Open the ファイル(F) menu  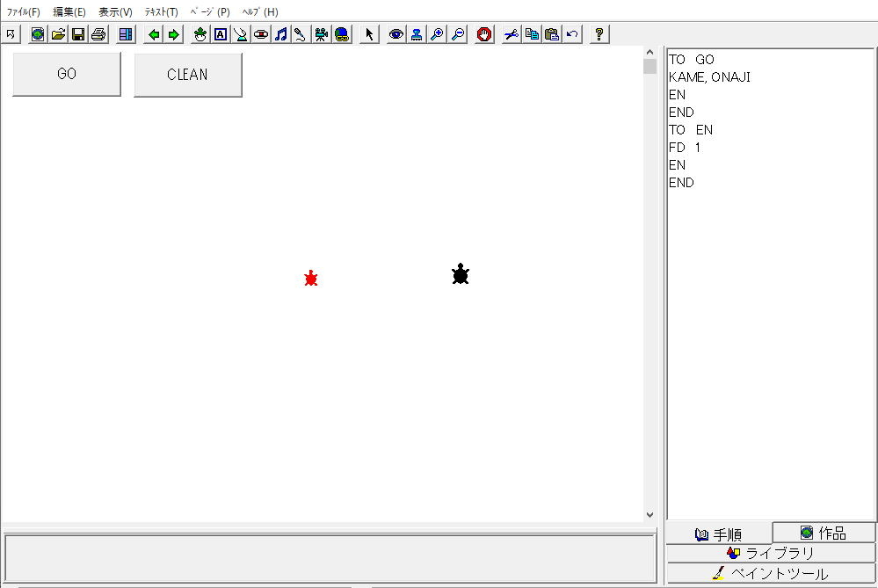click(x=24, y=12)
